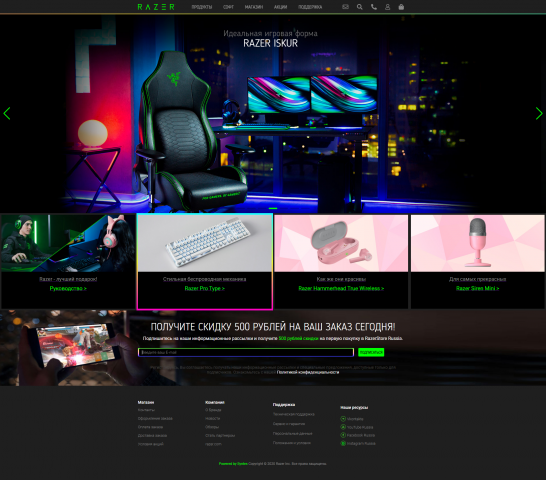Open the МАГАЗИН menu

point(254,7)
